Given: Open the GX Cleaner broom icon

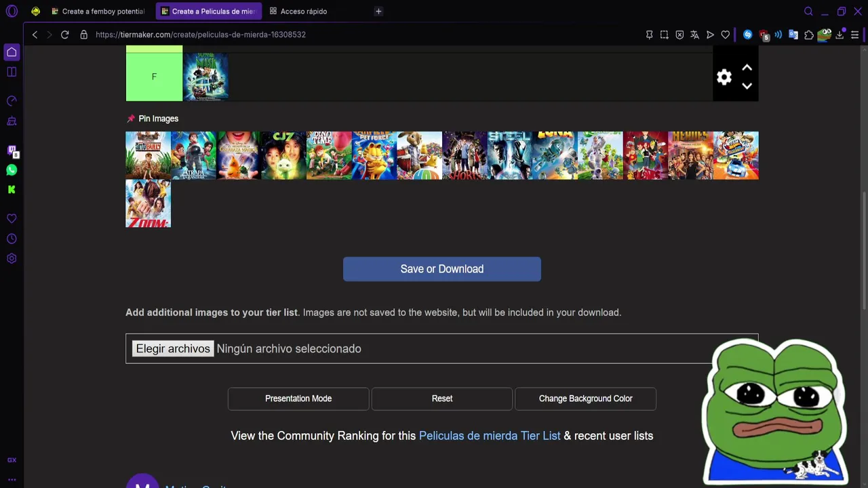Looking at the screenshot, I should pyautogui.click(x=12, y=121).
